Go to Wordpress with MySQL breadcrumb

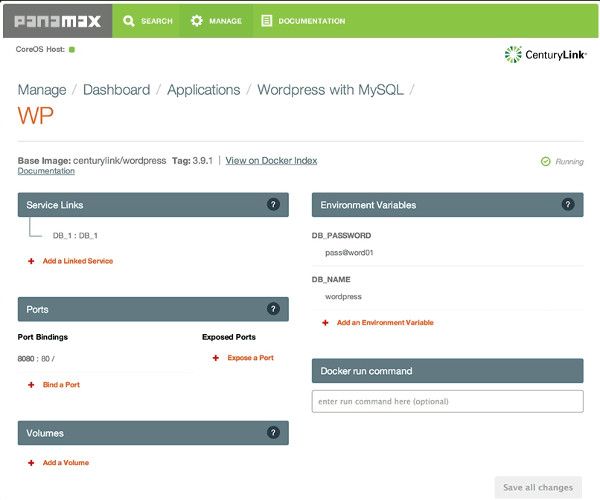pos(330,90)
